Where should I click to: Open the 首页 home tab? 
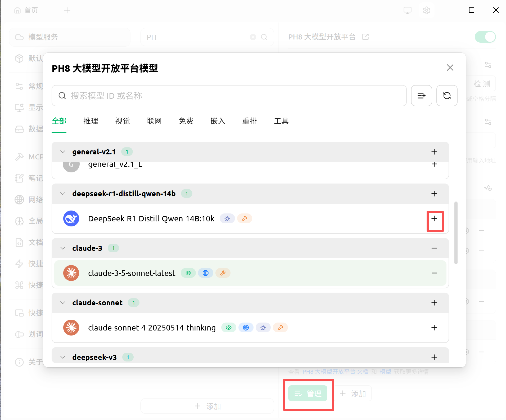(x=26, y=10)
